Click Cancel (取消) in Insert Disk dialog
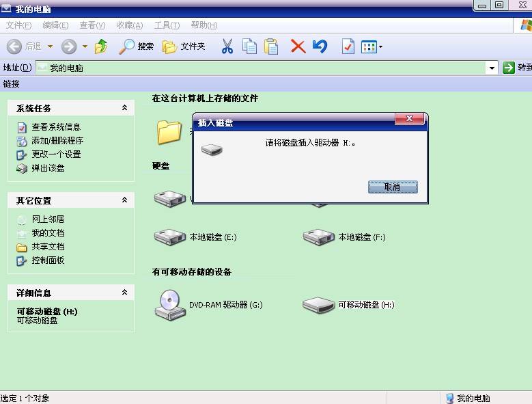Image resolution: width=532 pixels, height=404 pixels. (393, 187)
